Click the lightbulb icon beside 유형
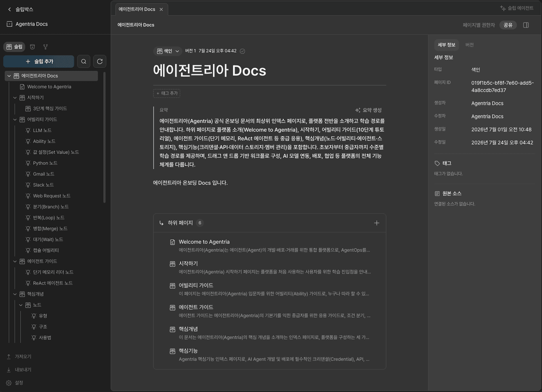Image resolution: width=542 pixels, height=392 pixels. (x=34, y=316)
